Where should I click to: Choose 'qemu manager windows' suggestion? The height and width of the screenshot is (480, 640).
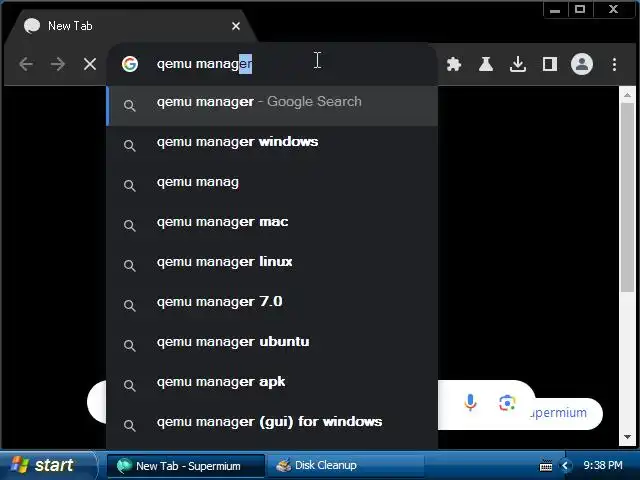[x=272, y=146]
